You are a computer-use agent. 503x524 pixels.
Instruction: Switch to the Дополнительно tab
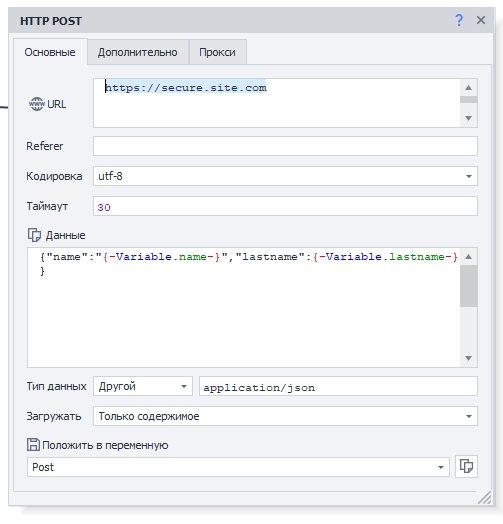pyautogui.click(x=138, y=52)
